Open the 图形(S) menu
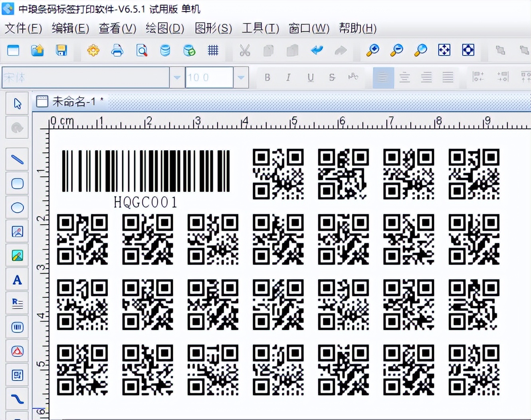Viewport: 531px width, 420px height. (213, 28)
